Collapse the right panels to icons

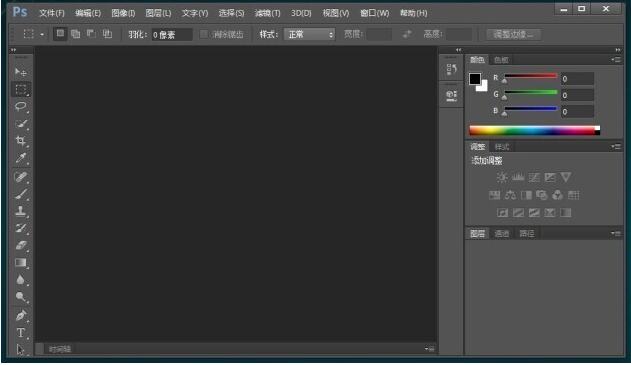coord(618,49)
